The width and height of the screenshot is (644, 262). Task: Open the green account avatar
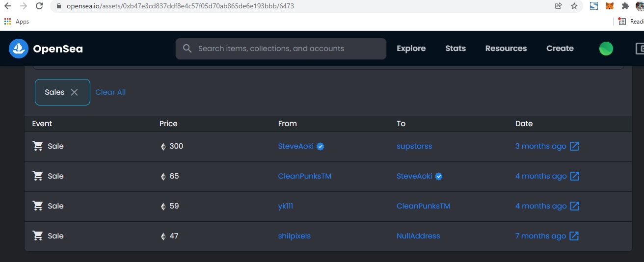point(606,49)
